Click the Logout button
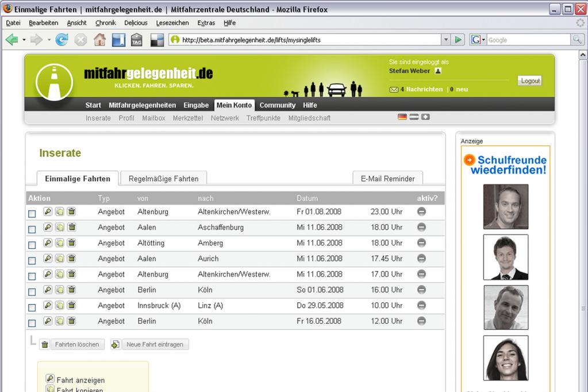Image resolution: width=588 pixels, height=392 pixels. tap(530, 80)
